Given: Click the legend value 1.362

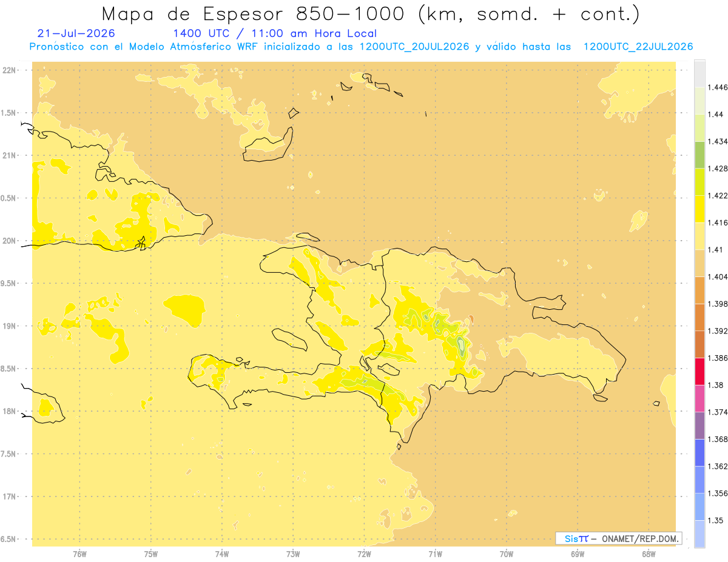Looking at the screenshot, I should [719, 466].
